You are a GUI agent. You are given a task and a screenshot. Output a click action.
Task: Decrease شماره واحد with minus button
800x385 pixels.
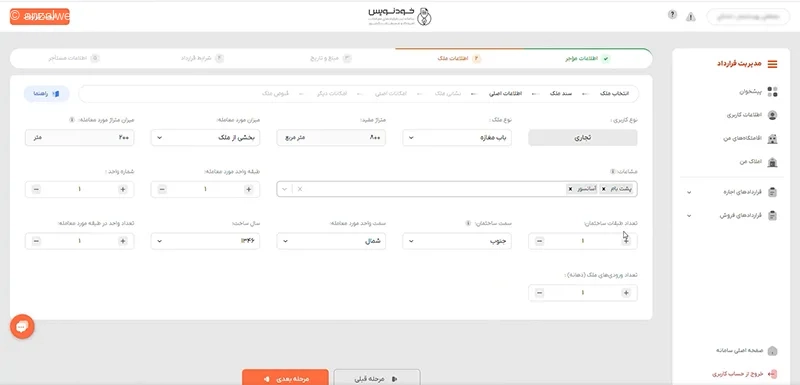(x=36, y=189)
